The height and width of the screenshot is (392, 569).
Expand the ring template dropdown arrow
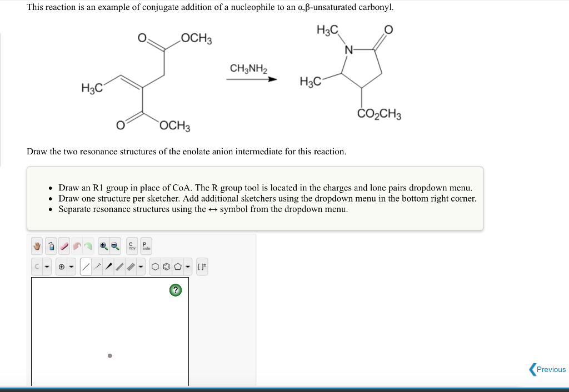pos(188,266)
